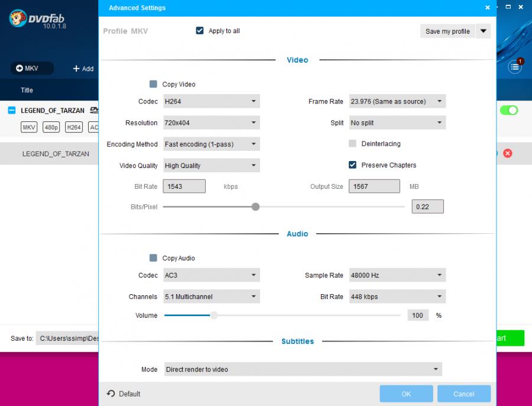Expand the Save my profile arrow menu

(x=484, y=31)
